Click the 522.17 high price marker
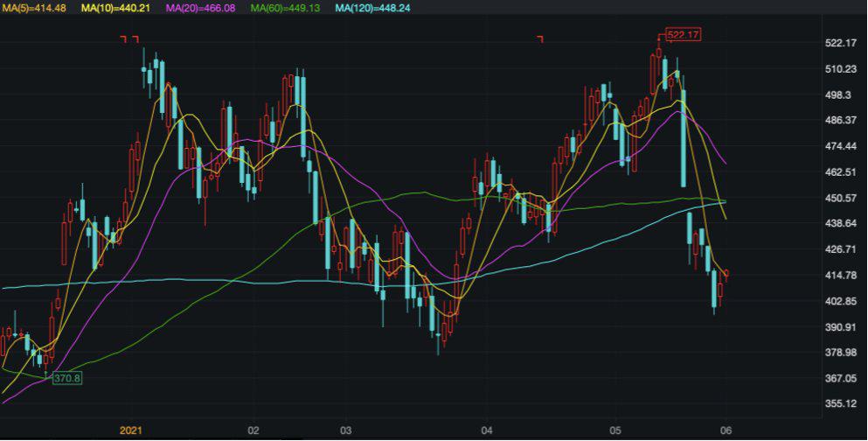 pyautogui.click(x=683, y=36)
